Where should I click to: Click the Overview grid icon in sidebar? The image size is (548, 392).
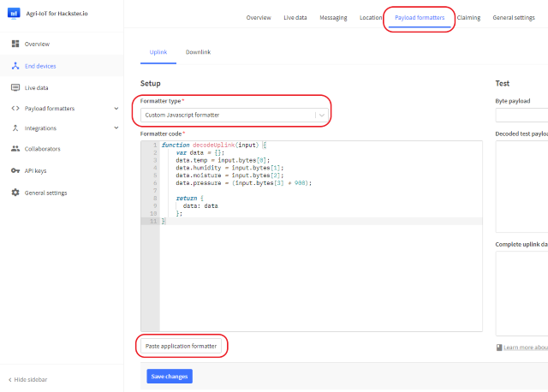15,44
